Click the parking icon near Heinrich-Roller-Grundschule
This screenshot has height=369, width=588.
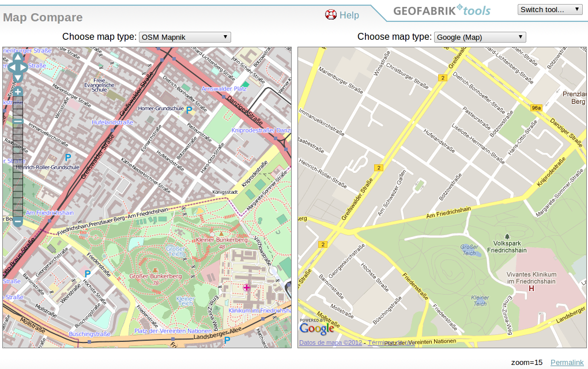tap(67, 157)
